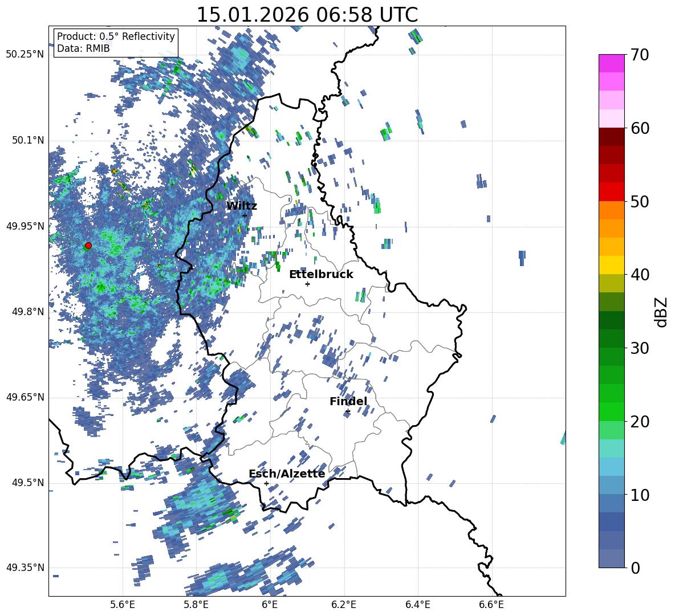This screenshot has width=675, height=616.
Task: Click the 49.35°N latitude label
Action: click(x=25, y=568)
